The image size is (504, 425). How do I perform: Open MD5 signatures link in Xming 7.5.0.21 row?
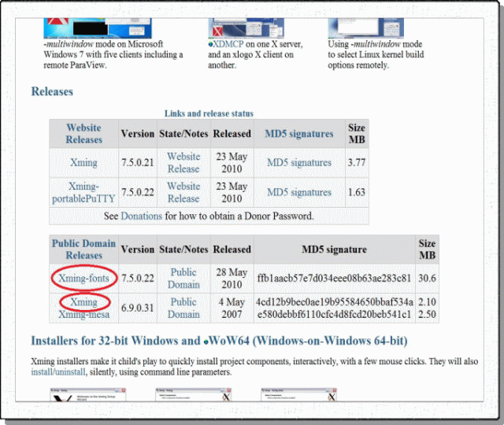299,163
